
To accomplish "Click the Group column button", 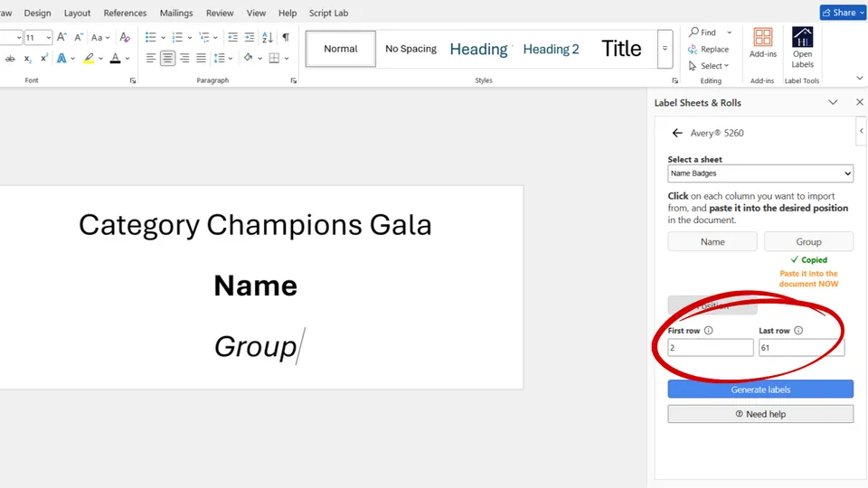I will (808, 242).
